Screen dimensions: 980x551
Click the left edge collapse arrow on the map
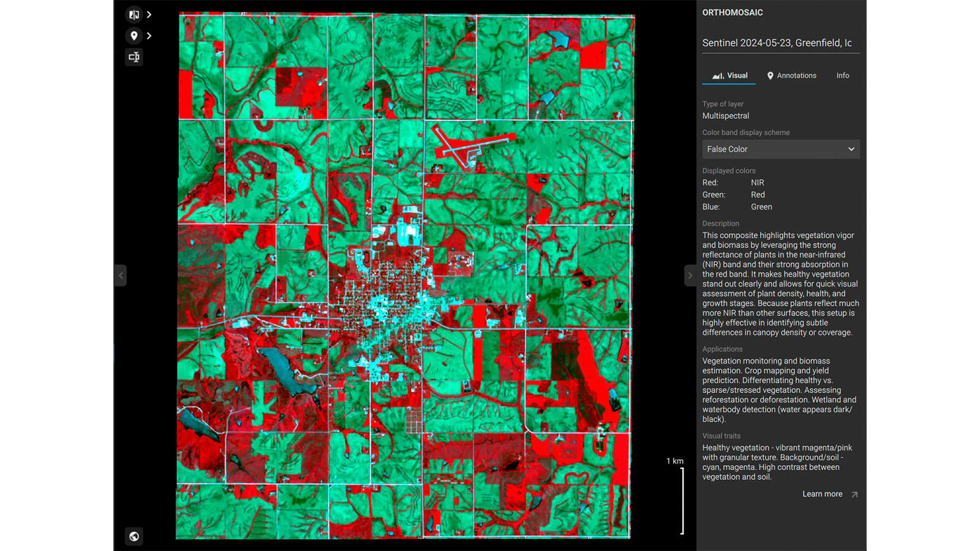[120, 275]
